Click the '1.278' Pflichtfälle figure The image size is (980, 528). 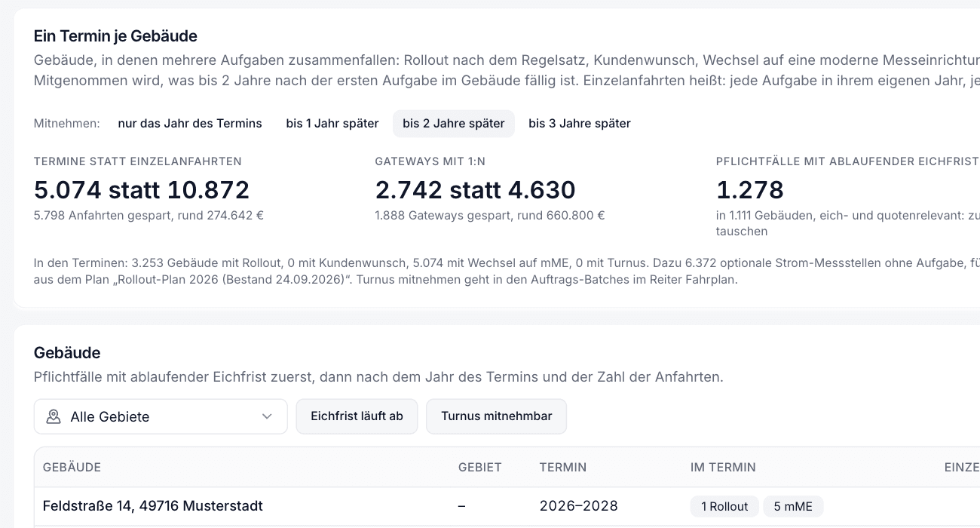[x=750, y=189]
